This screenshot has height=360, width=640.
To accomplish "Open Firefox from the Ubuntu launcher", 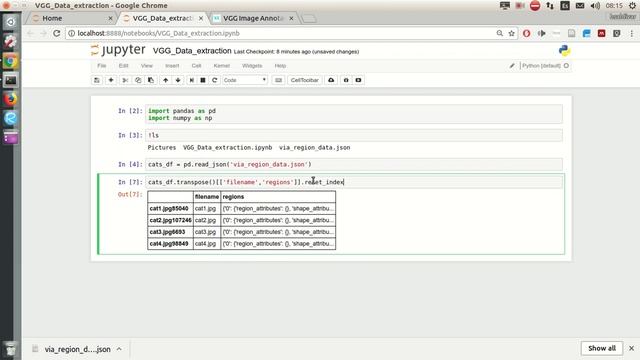I will point(11,99).
